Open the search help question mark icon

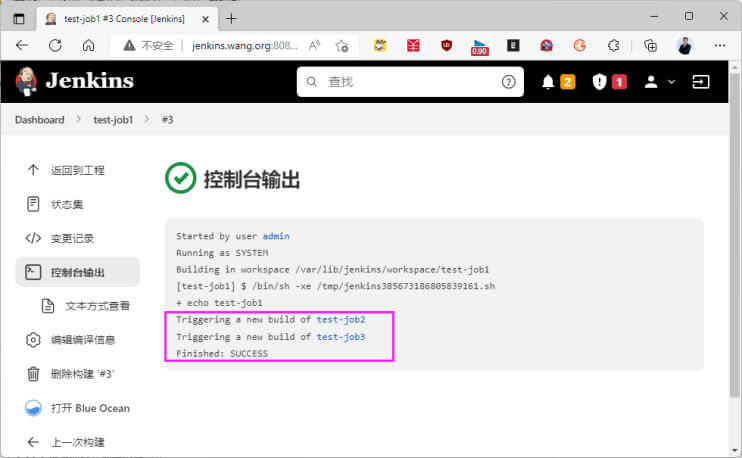point(508,82)
